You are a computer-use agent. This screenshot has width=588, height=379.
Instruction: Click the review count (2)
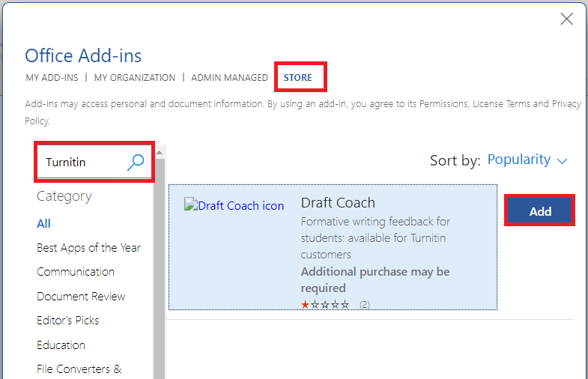[365, 305]
